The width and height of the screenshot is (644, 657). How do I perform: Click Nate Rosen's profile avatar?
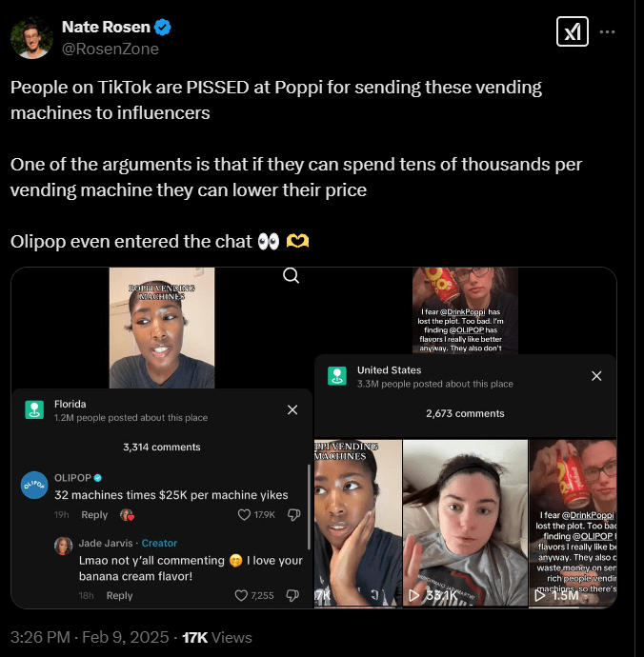31,38
